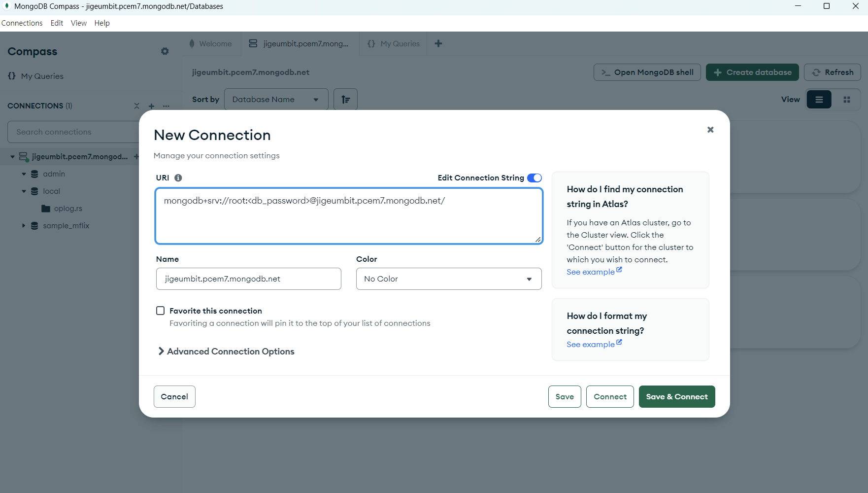868x493 pixels.
Task: Open the CONNECTIONS more options menu
Action: pyautogui.click(x=166, y=106)
